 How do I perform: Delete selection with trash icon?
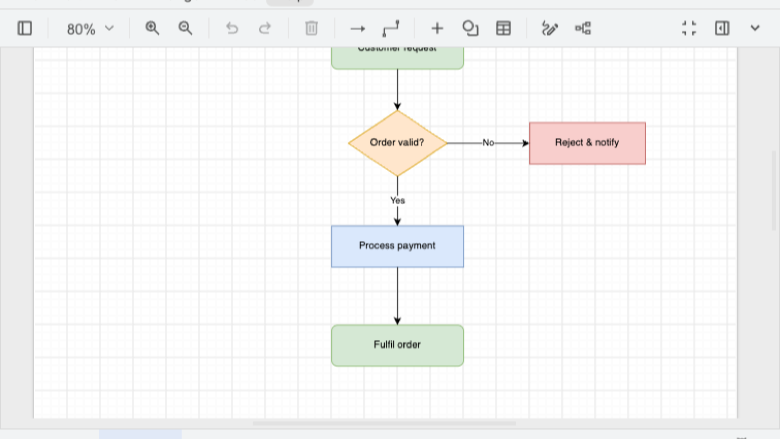[311, 28]
